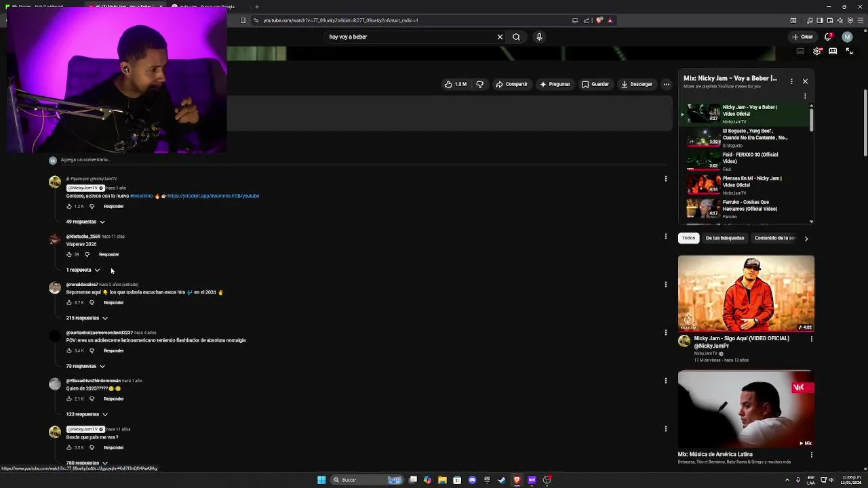Open the Windows Start menu
The width and height of the screenshot is (868, 488).
click(321, 480)
